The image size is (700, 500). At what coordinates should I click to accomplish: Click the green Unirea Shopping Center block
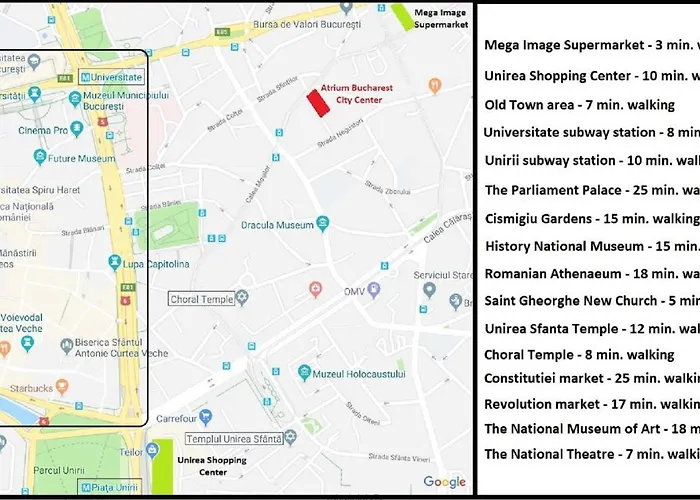[160, 464]
